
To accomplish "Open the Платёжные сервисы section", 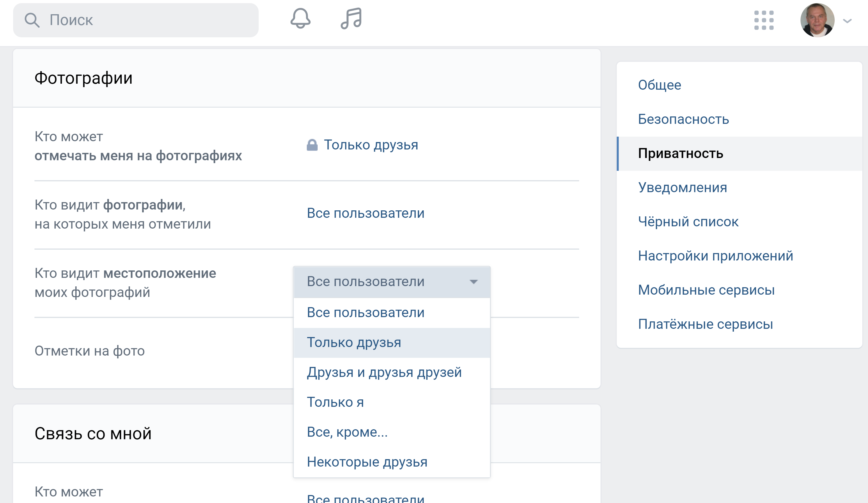I will [x=739, y=324].
